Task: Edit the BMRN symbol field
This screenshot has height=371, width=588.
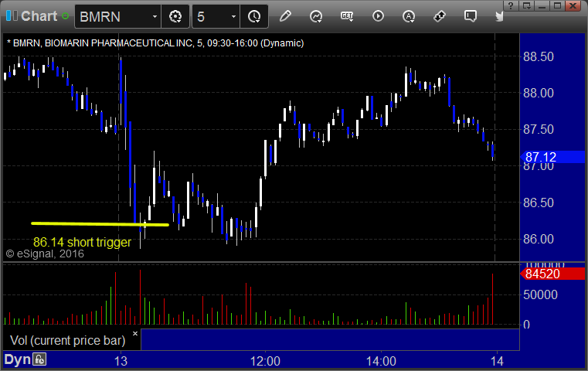Action: click(x=114, y=16)
